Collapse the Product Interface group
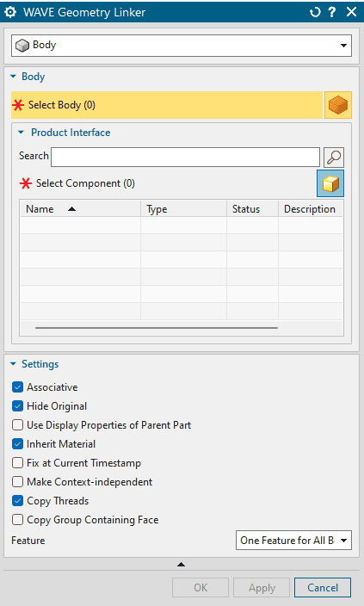Image resolution: width=364 pixels, height=606 pixels. 22,133
